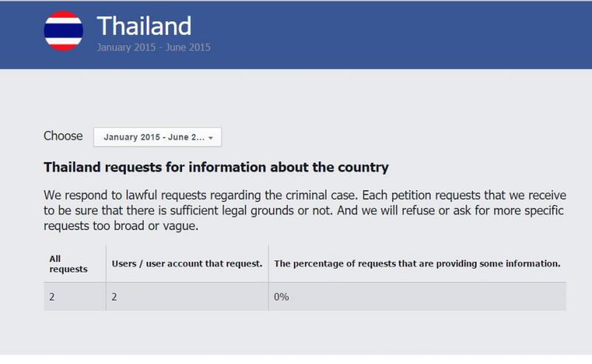Screen dimensions: 592x364
Task: Open the date range dropdown
Action: click(157, 138)
